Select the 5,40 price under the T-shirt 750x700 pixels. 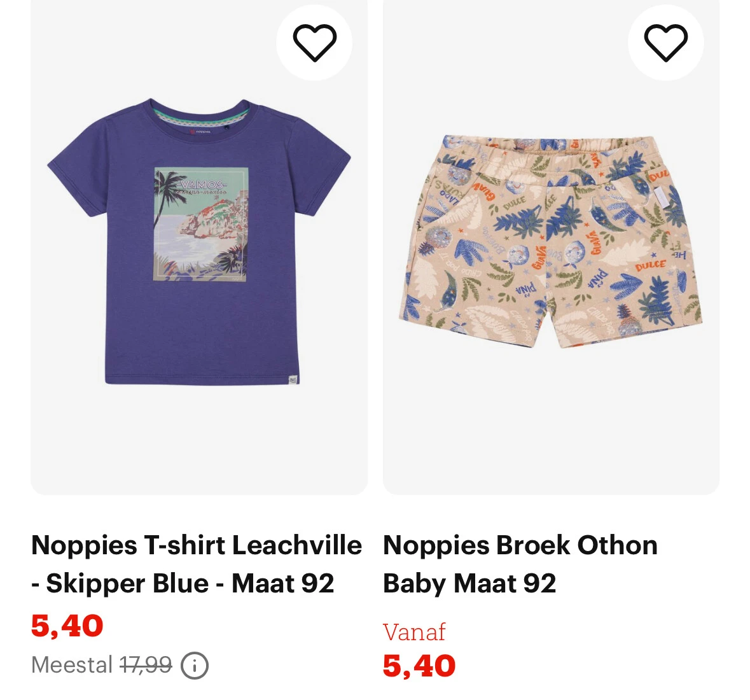67,626
